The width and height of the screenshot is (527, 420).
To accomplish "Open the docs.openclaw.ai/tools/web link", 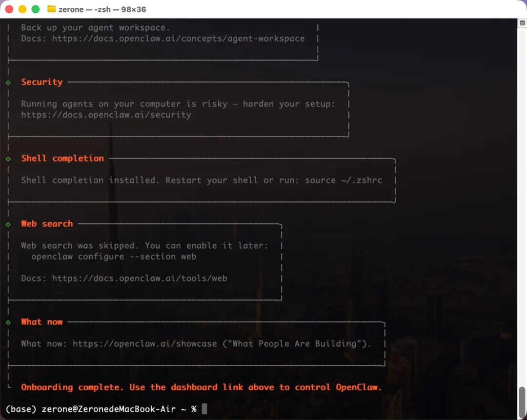I will pyautogui.click(x=140, y=279).
